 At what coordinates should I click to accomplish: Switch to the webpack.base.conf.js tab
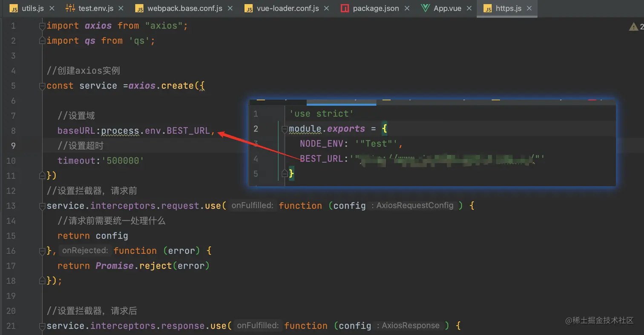185,8
